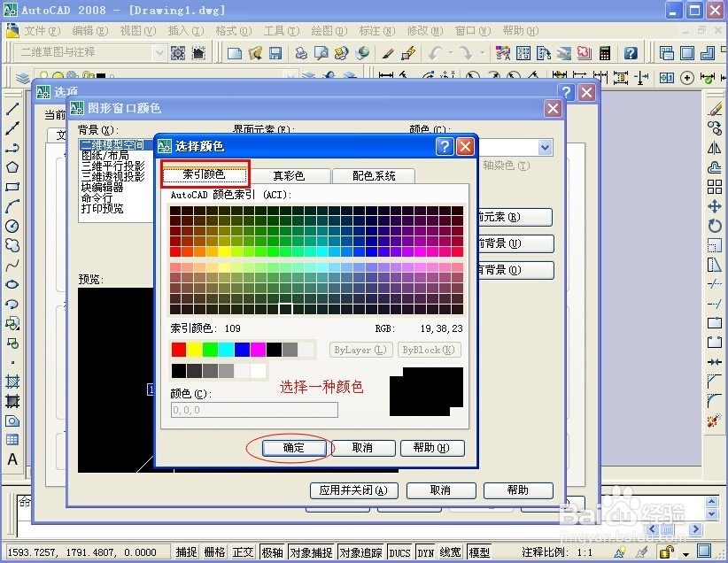Open the 颜色 dropdown in 图形窗口颜色 dialog

545,148
